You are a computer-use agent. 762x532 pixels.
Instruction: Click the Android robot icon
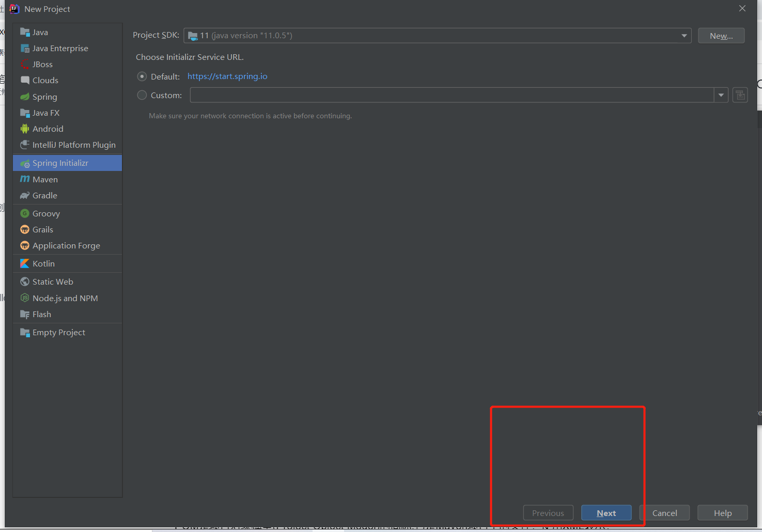tap(25, 129)
